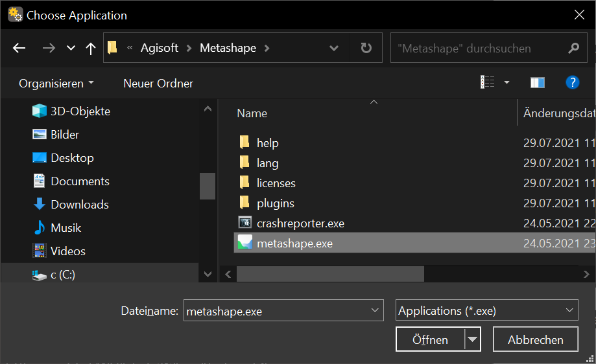Click the Documents page icon
The width and height of the screenshot is (596, 364).
pos(39,181)
